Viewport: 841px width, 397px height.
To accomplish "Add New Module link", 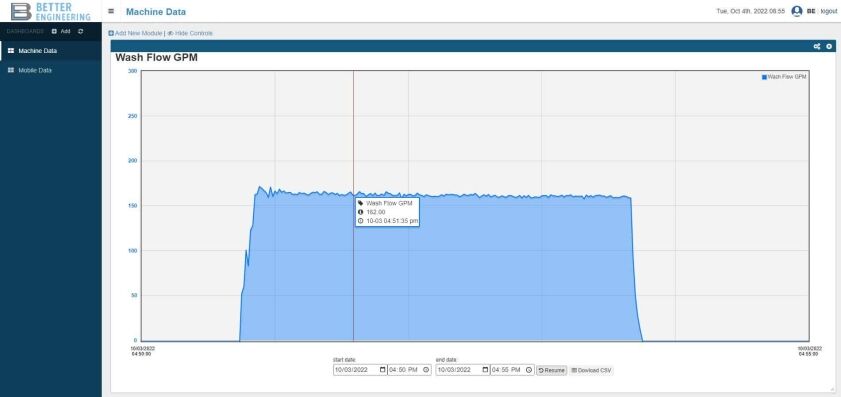I will (135, 33).
